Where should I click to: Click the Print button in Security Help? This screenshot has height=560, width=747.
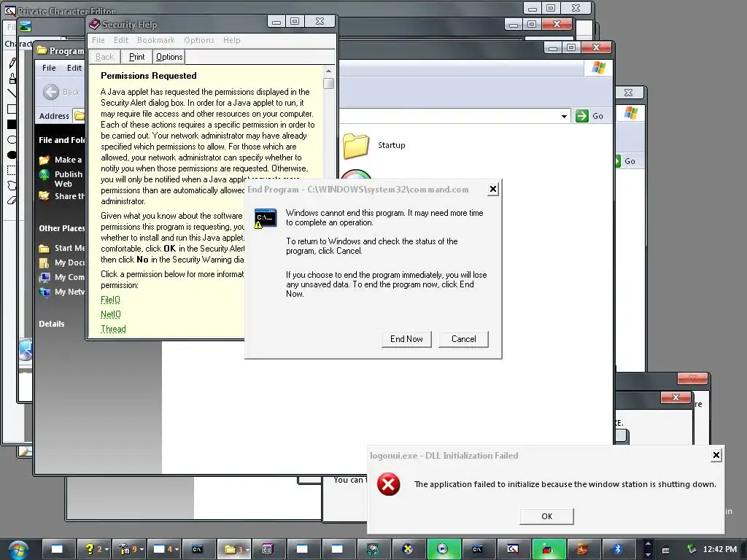click(136, 57)
